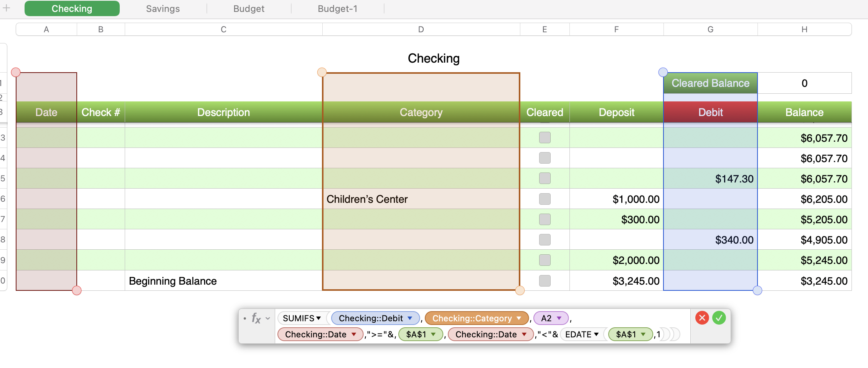The width and height of the screenshot is (868, 368).
Task: Accept the formula with the green checkmark
Action: click(719, 318)
